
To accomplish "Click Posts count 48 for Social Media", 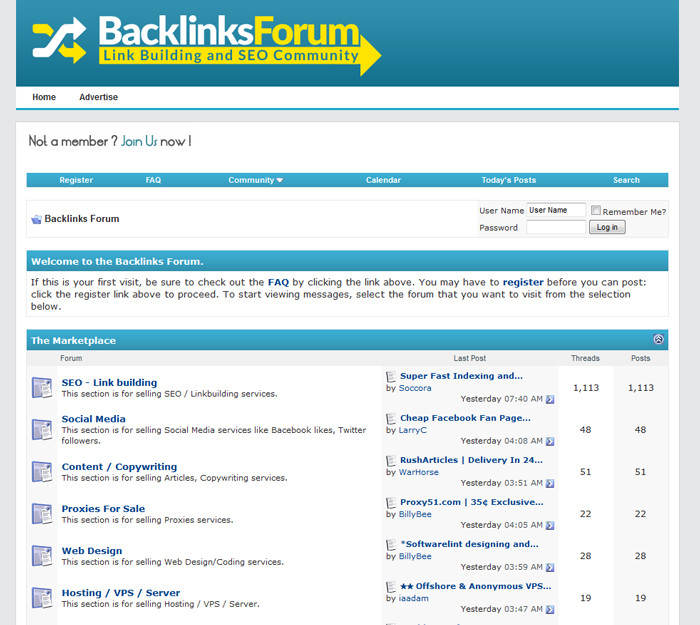I will click(x=640, y=429).
